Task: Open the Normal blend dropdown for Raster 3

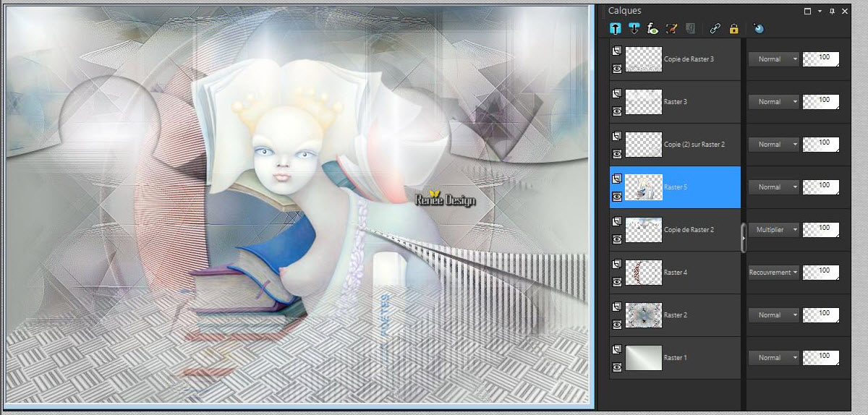Action: pyautogui.click(x=773, y=102)
